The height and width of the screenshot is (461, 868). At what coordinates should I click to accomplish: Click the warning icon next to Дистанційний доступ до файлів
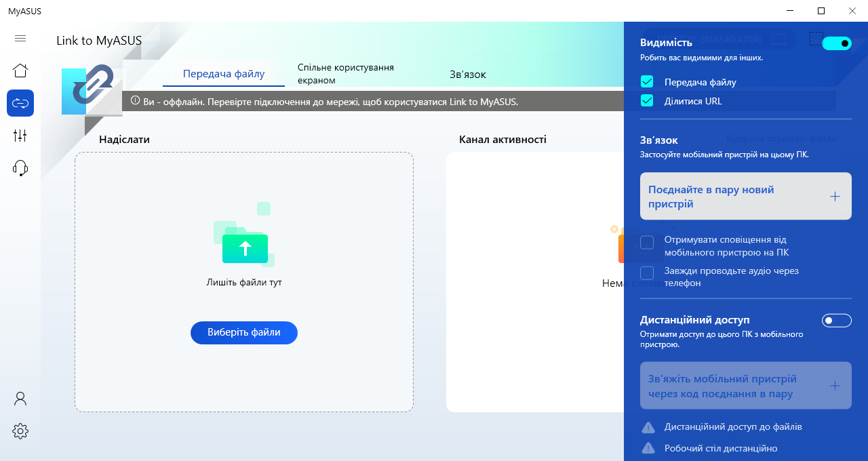pos(648,427)
